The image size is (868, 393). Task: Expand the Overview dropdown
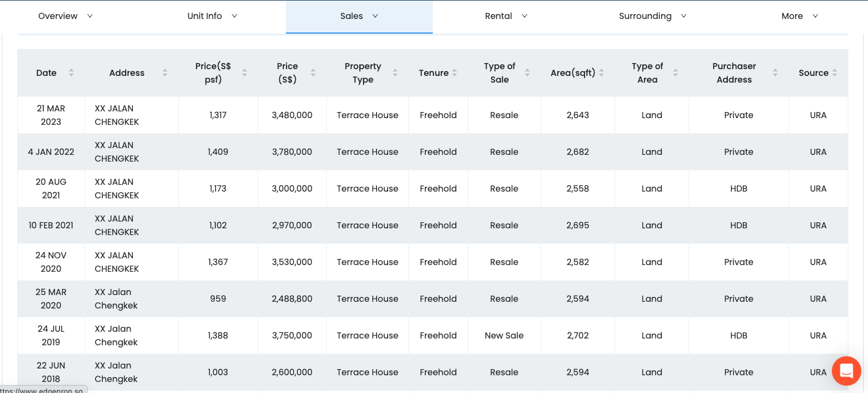pos(65,16)
